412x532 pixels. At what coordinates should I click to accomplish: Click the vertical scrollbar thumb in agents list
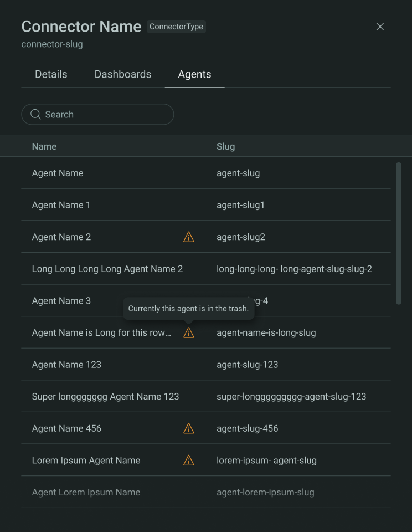(399, 233)
